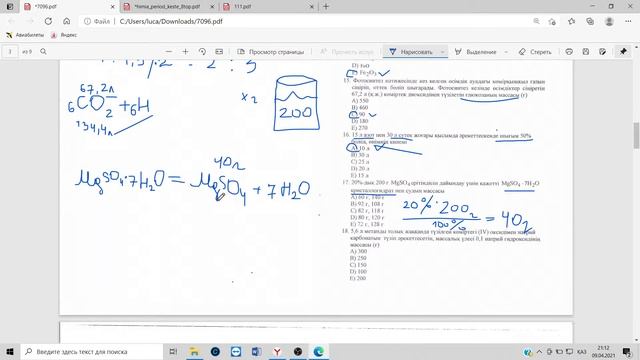Show hidden system tray icons chevron
Viewport: 640px width, 360px height.
539,351
